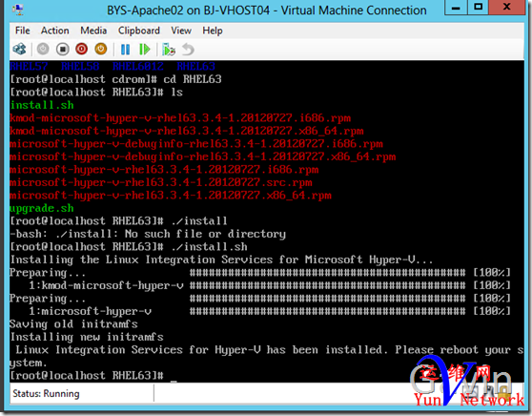The width and height of the screenshot is (532, 416).
Task: Click the microsoft-hyper-v-debuginfo i686.rpm file name
Action: (196, 144)
